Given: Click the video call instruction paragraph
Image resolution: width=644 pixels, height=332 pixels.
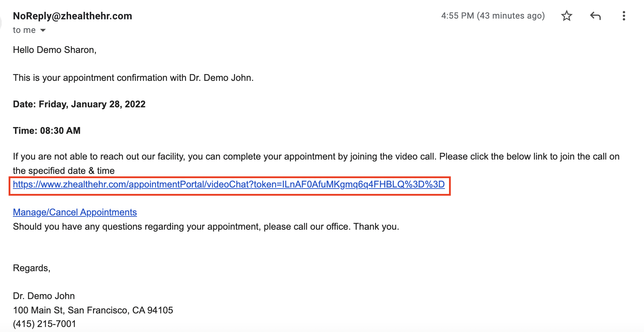Looking at the screenshot, I should [x=316, y=163].
